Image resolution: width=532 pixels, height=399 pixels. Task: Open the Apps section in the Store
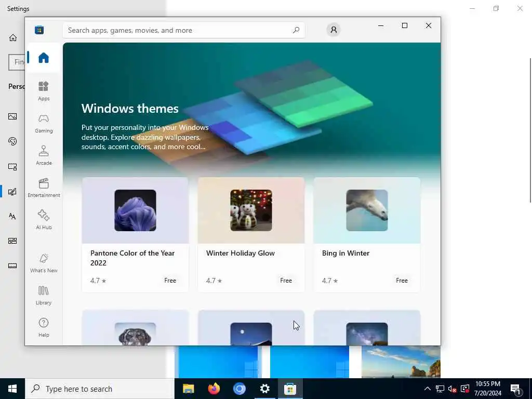pos(44,91)
